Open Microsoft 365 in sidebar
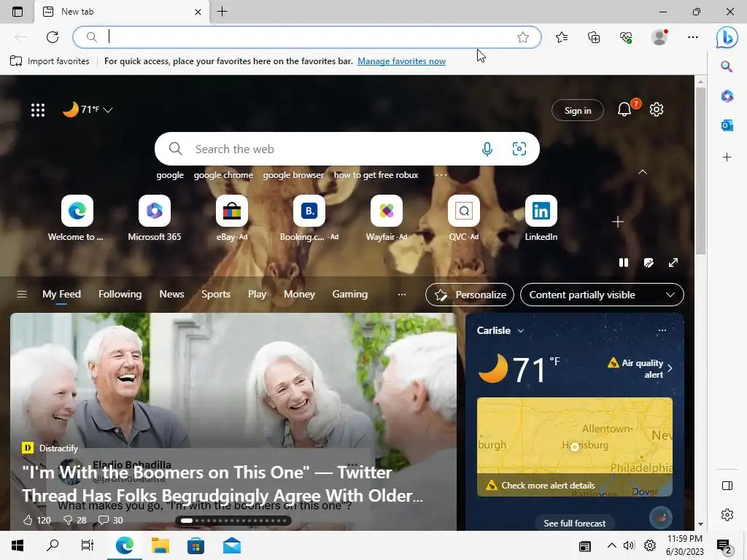 [x=727, y=96]
